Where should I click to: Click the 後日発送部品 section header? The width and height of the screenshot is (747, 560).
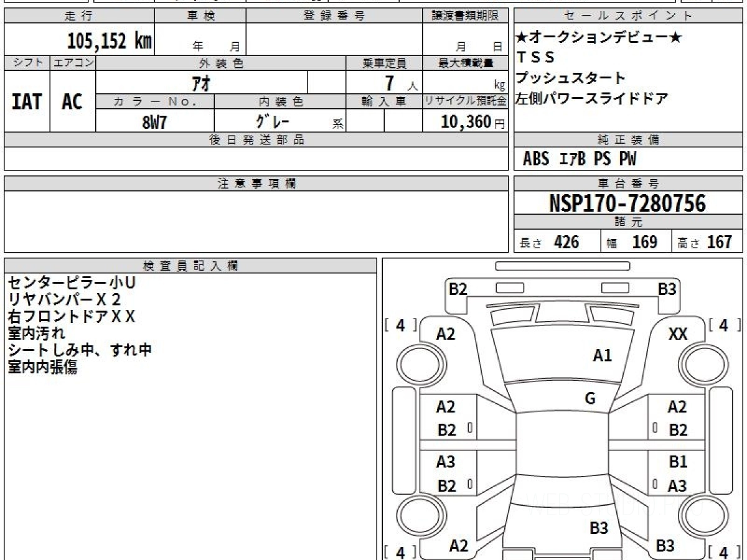point(256,140)
